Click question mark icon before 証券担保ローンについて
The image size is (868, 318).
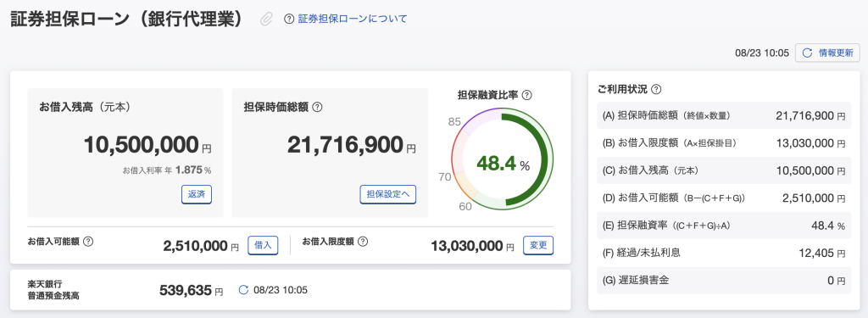tap(288, 19)
